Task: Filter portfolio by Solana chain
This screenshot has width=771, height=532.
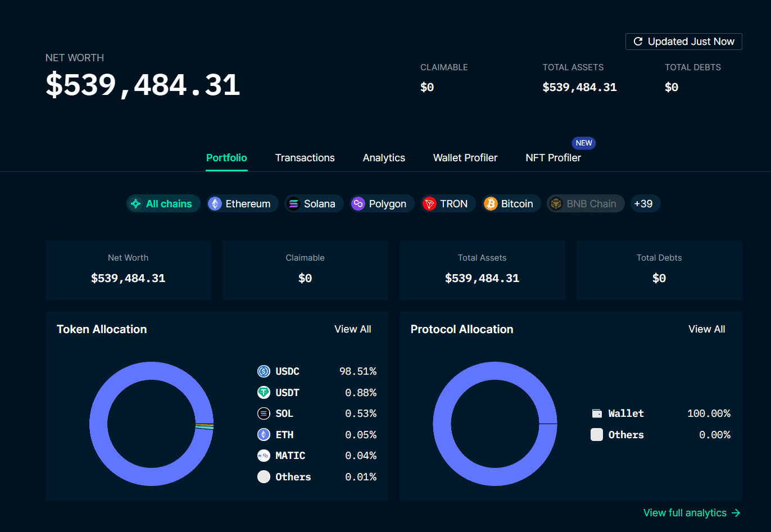Action: (x=314, y=204)
